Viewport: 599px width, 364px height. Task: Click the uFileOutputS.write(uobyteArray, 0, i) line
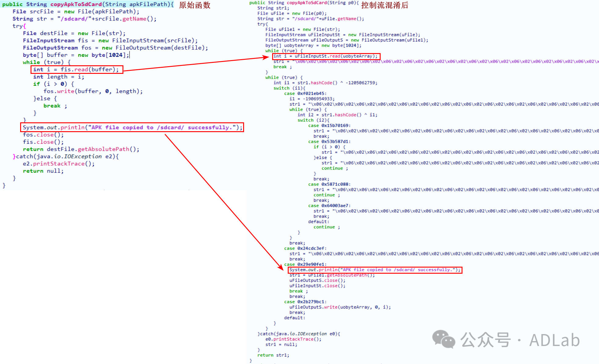340,307
